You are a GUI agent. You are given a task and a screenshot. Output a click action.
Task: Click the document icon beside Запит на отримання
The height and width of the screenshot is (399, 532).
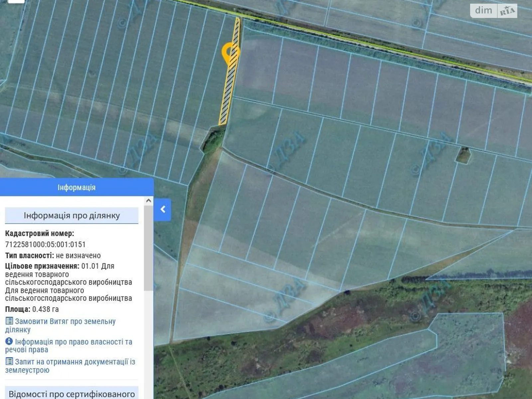click(x=9, y=361)
